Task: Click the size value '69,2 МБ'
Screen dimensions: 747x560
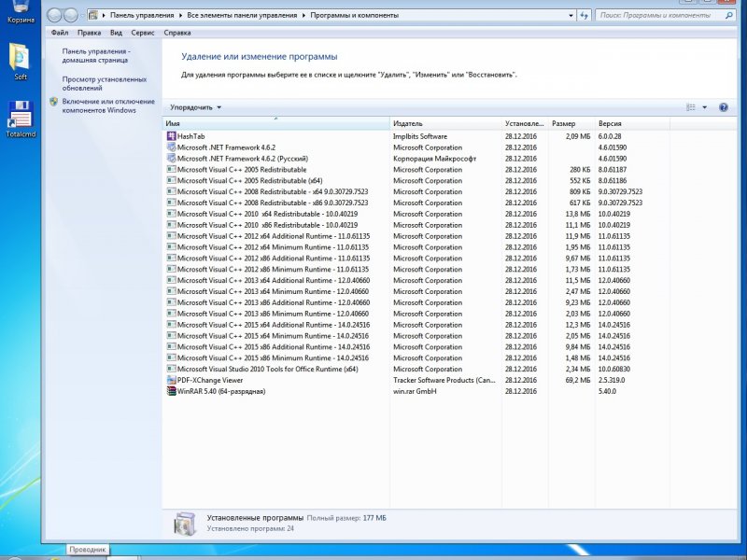Action: [578, 380]
